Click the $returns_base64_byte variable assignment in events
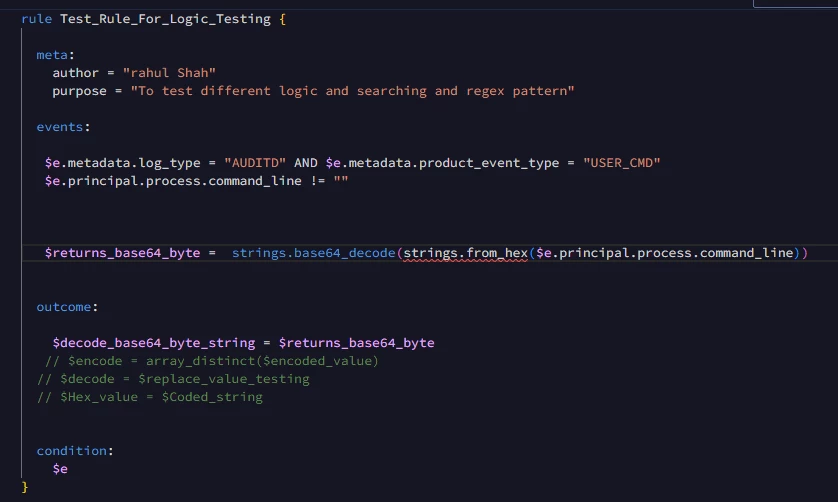 pos(122,253)
